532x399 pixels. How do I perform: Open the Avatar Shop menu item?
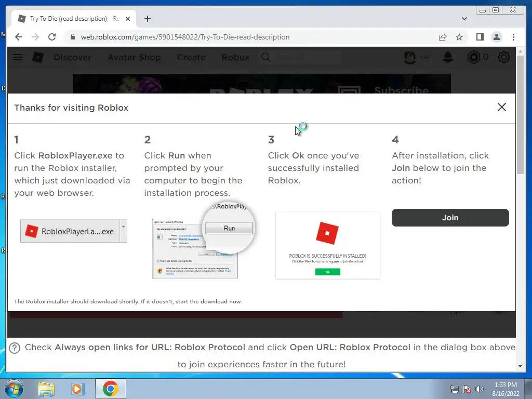(134, 57)
